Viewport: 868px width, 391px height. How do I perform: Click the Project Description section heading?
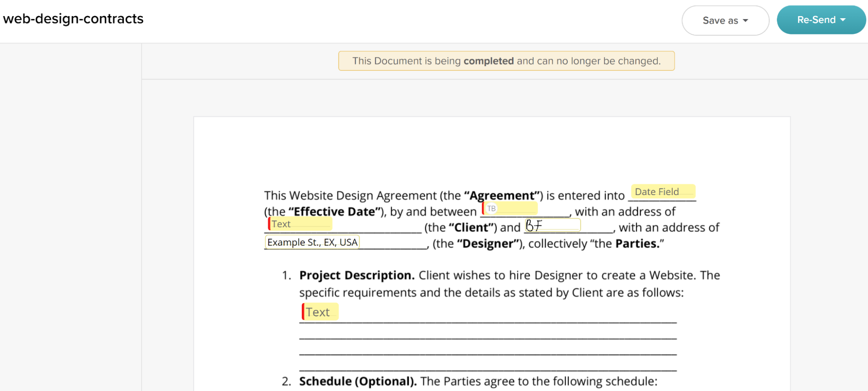click(356, 275)
